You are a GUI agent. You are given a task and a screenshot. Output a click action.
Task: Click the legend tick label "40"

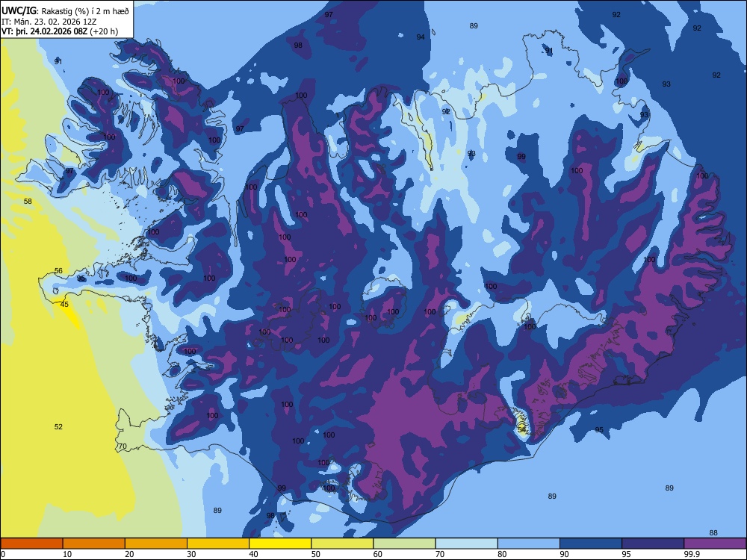253,554
